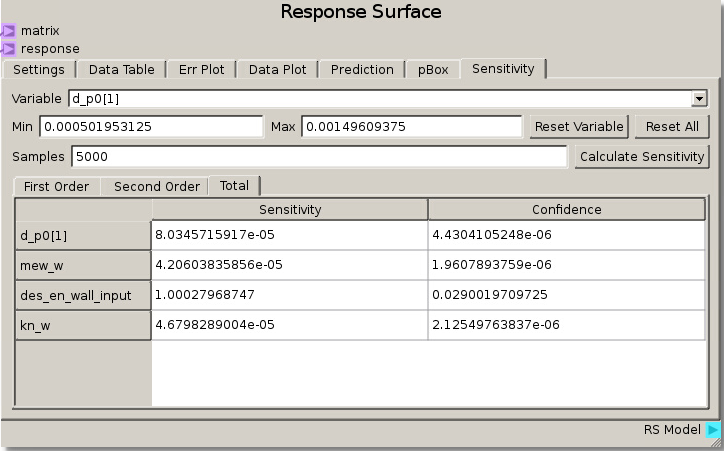
Task: Click the Samples input field
Action: pos(318,157)
